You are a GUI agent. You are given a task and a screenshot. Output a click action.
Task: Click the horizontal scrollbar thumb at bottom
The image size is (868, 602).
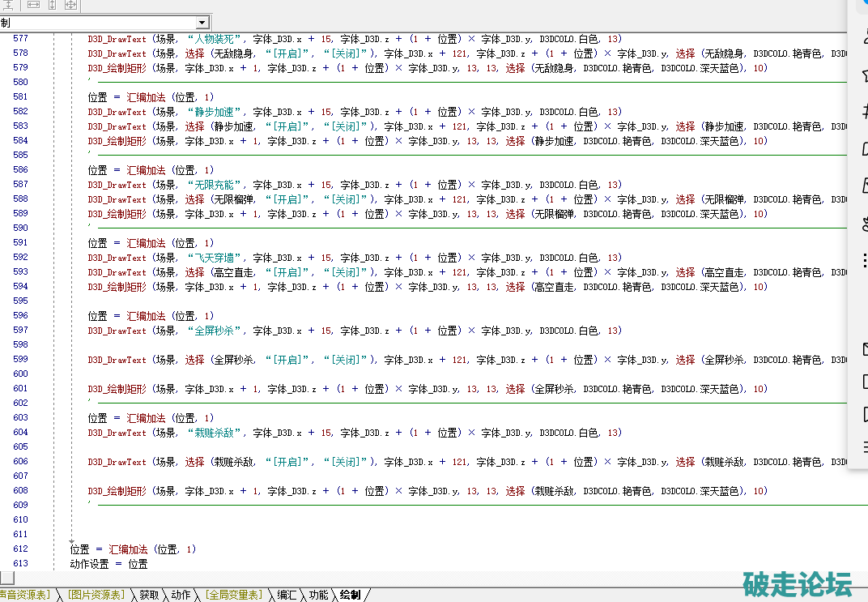click(7, 578)
